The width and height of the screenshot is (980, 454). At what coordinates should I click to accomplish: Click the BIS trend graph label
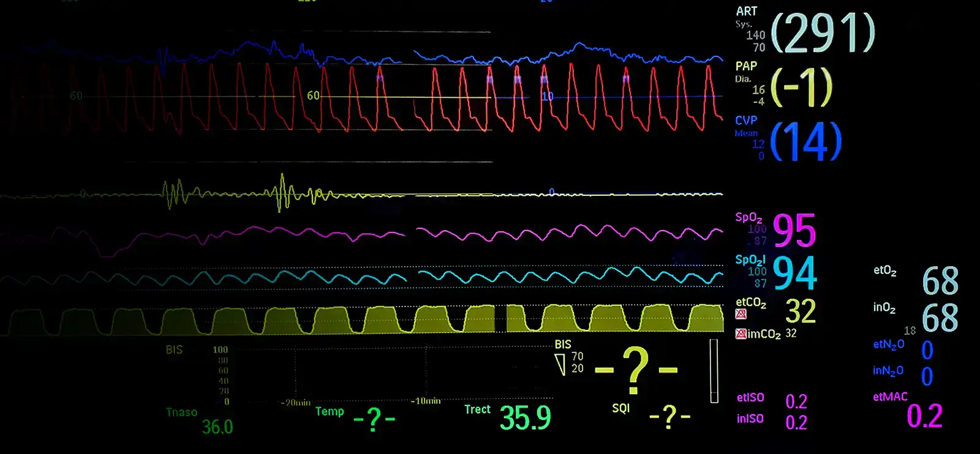pos(174,349)
